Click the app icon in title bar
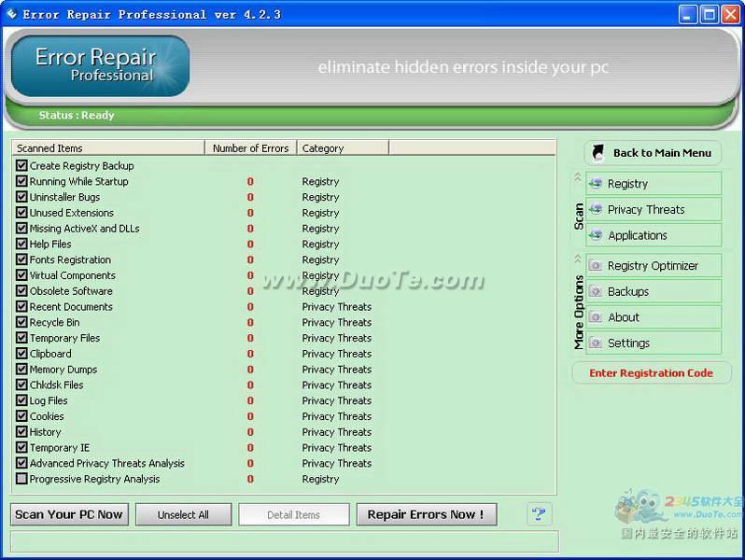 (x=11, y=14)
